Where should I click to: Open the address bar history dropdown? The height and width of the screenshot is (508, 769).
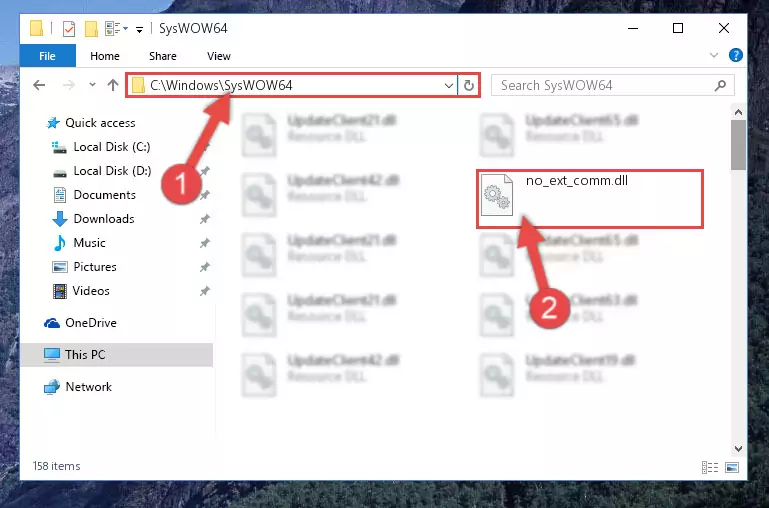point(448,86)
